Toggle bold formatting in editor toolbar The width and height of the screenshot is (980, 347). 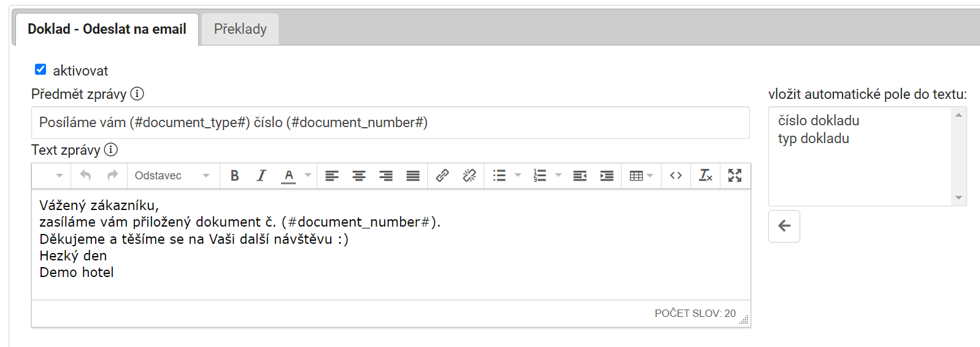pyautogui.click(x=234, y=176)
